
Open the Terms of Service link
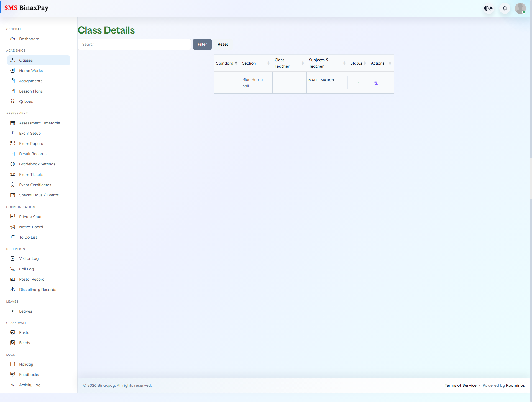(x=460, y=385)
